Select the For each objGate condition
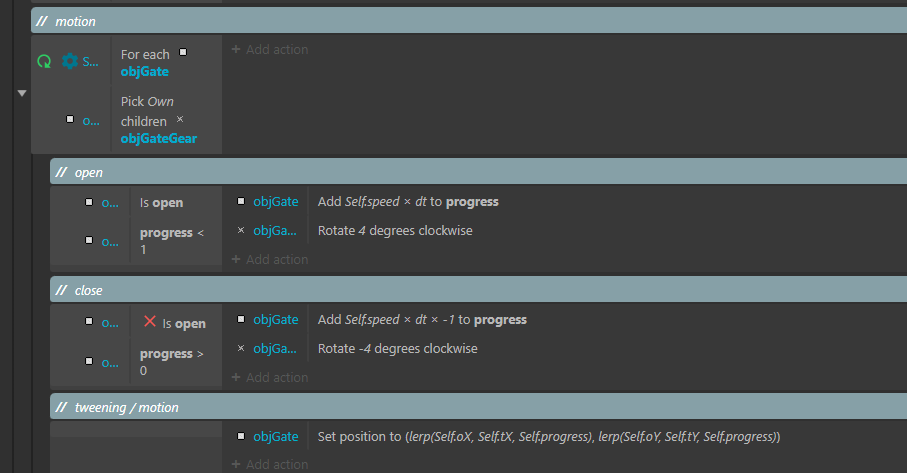This screenshot has height=473, width=907. 168,61
